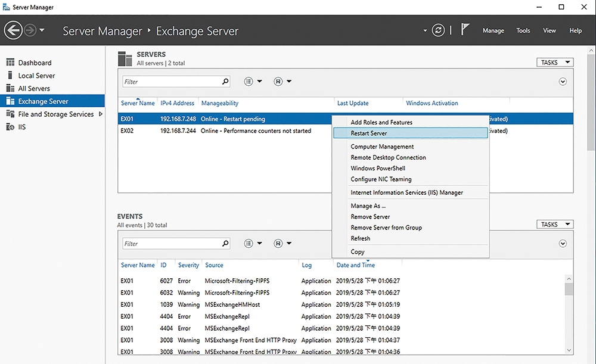Open Servers saved queries icon

click(278, 81)
